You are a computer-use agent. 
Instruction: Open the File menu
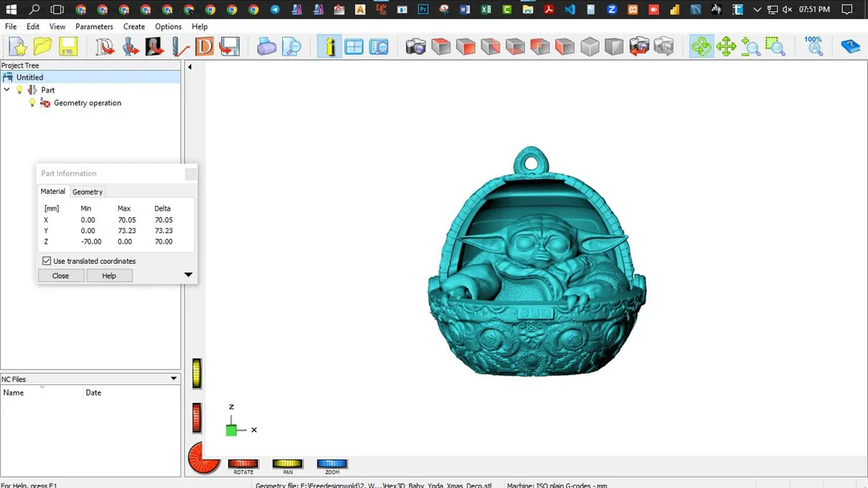[x=10, y=27]
